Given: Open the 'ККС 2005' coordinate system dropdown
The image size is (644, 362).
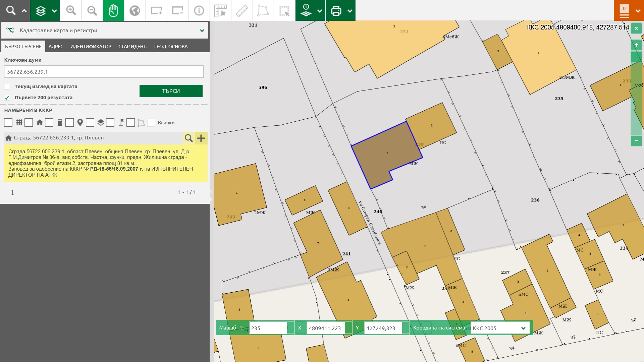Looking at the screenshot, I should pos(500,328).
